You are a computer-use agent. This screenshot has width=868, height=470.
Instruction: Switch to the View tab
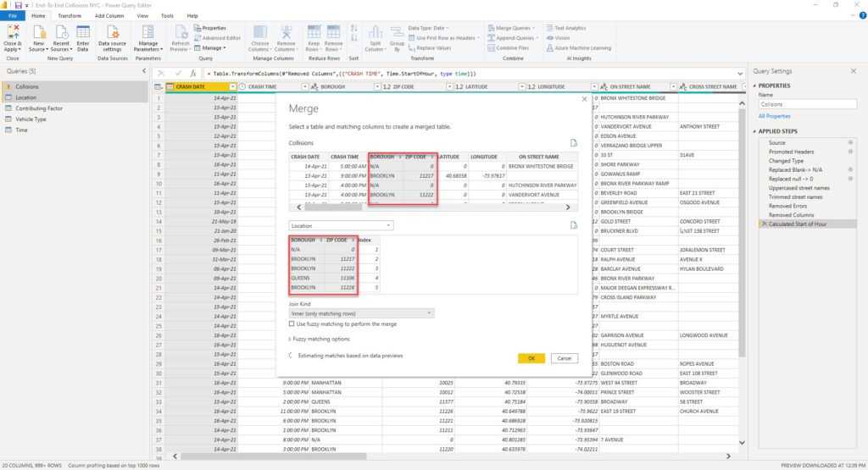[x=142, y=16]
